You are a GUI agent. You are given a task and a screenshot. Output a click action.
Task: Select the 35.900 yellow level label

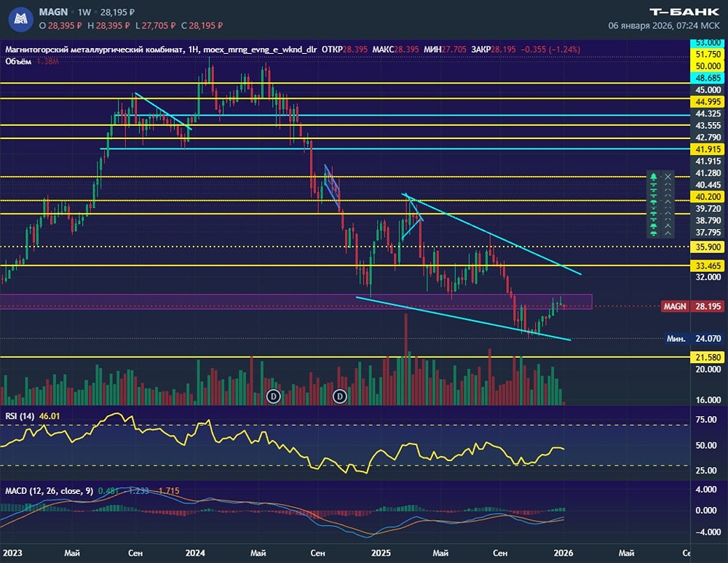(708, 247)
